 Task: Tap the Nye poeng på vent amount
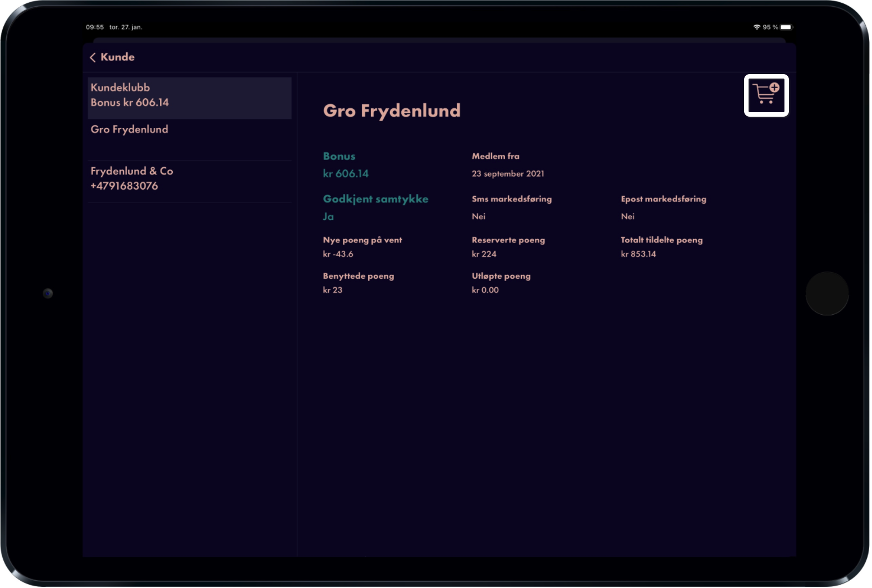339,254
